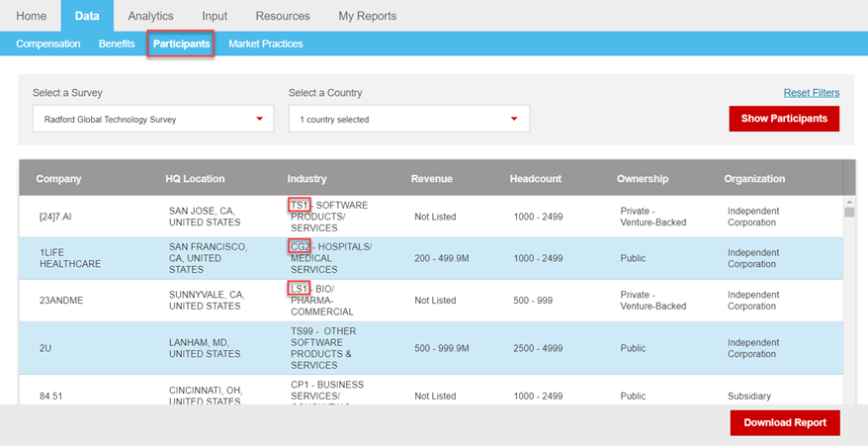Select the Participants sub-menu

(x=182, y=44)
